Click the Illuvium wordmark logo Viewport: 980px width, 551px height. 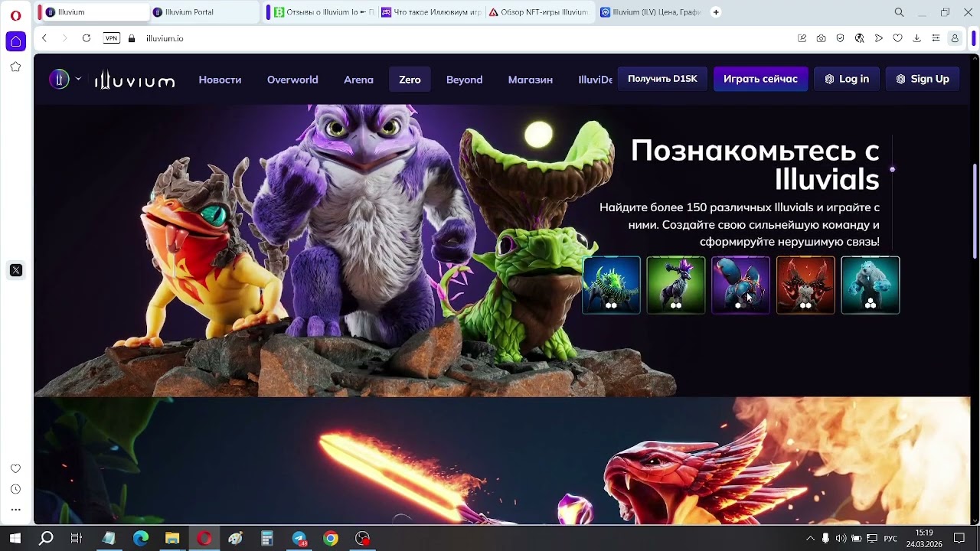tap(135, 80)
